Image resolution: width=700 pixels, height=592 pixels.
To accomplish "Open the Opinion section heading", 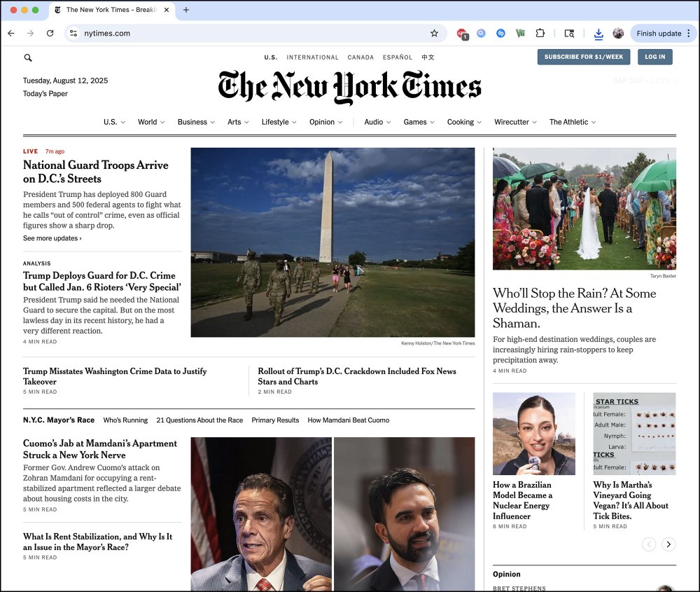I will pyautogui.click(x=506, y=574).
